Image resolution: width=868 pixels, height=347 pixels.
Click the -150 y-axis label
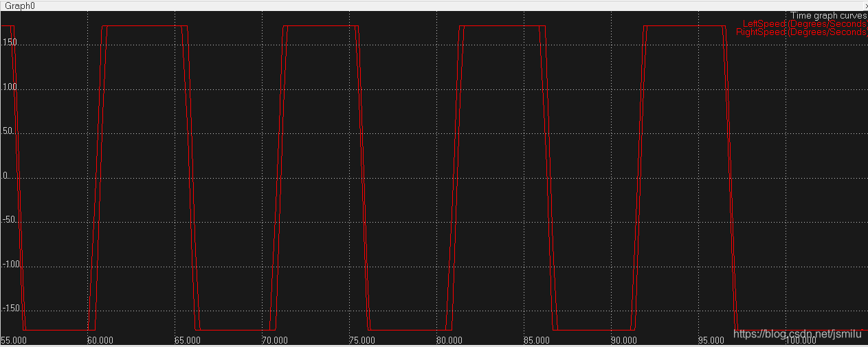[x=10, y=308]
